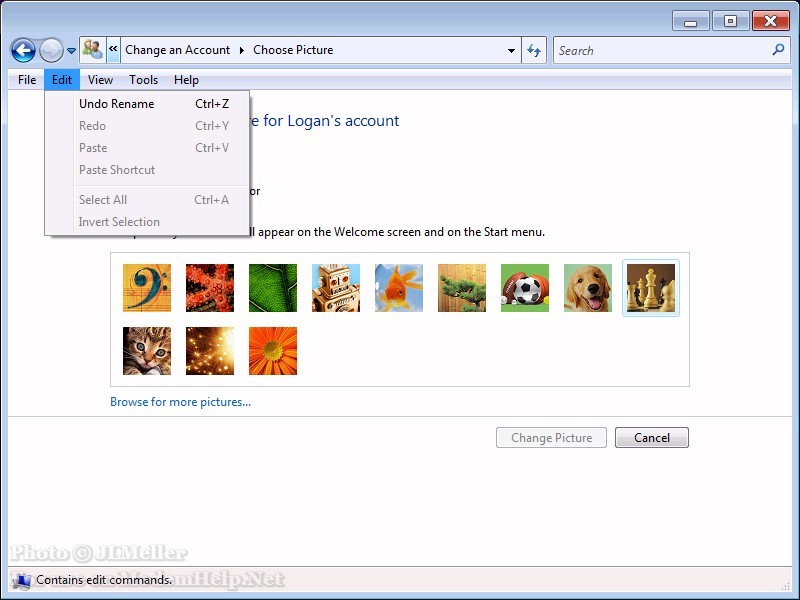This screenshot has height=600, width=800.
Task: Select the bass clef picture
Action: pyautogui.click(x=147, y=288)
